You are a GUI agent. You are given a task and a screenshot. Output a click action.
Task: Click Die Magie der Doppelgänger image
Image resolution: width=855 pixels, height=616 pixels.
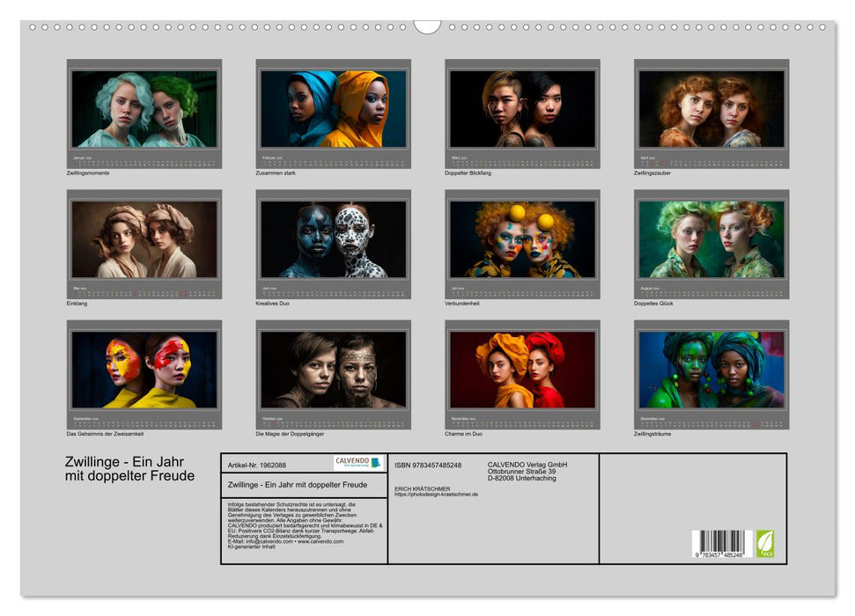click(x=333, y=370)
